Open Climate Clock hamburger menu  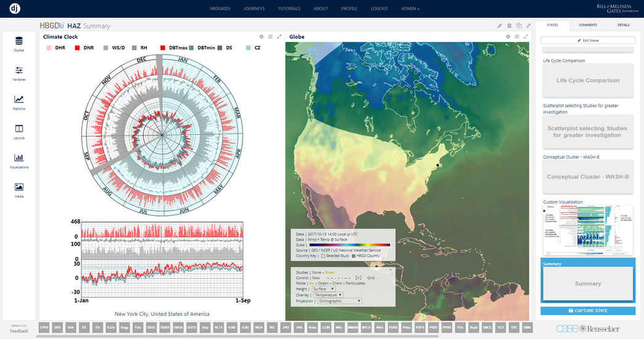click(x=270, y=36)
